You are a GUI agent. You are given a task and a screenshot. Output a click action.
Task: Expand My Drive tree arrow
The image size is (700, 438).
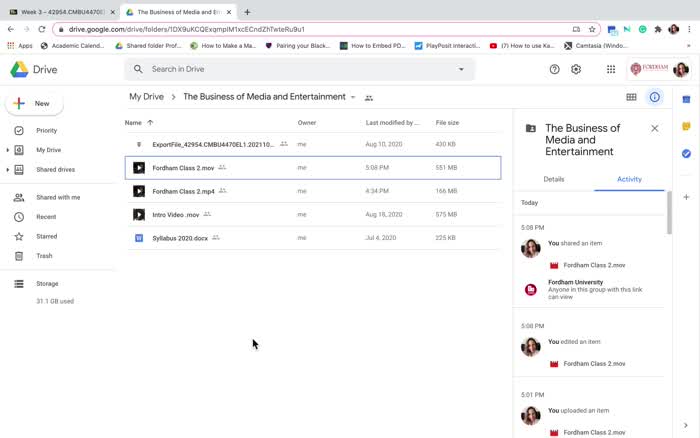7,150
